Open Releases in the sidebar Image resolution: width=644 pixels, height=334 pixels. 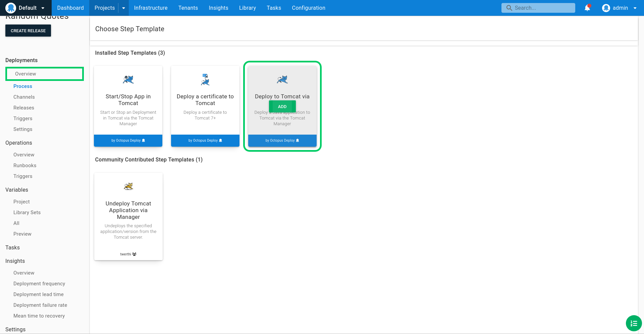click(24, 108)
